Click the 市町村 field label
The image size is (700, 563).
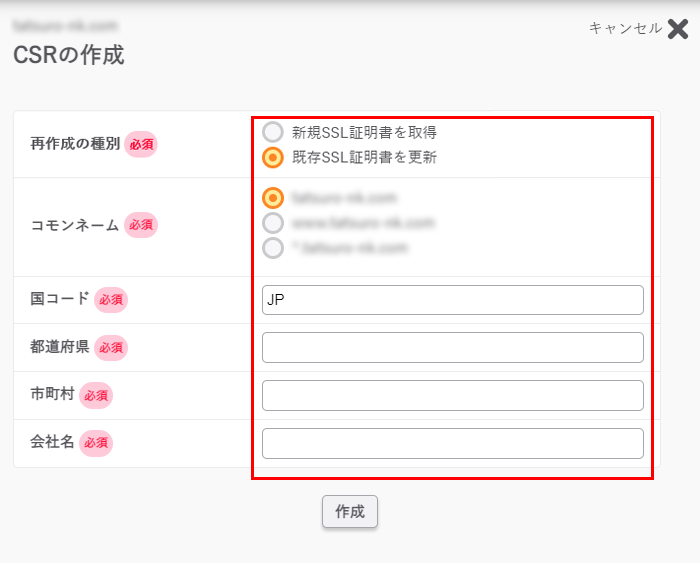click(x=53, y=395)
